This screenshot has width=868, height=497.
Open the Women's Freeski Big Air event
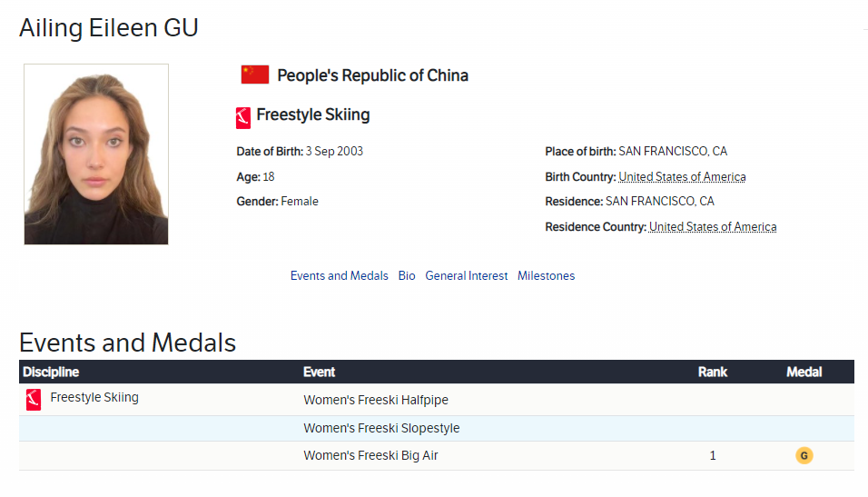(370, 455)
